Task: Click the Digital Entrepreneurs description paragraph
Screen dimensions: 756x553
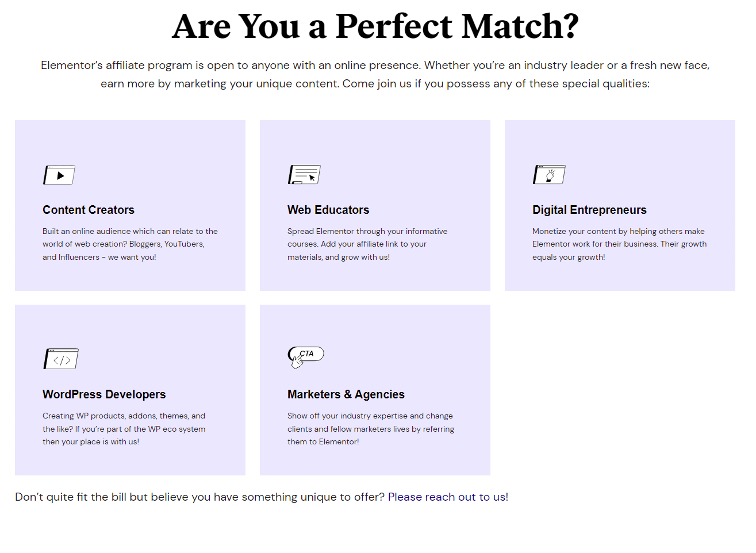Action: (x=620, y=244)
